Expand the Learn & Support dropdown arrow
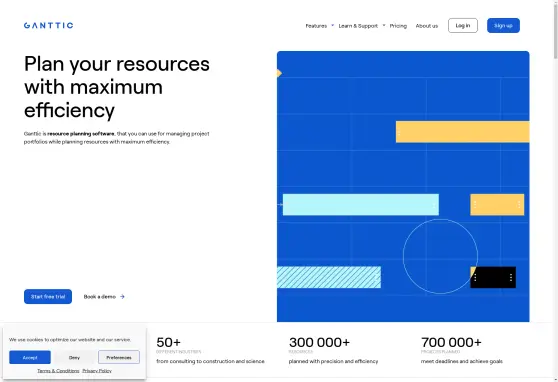The width and height of the screenshot is (558, 382). pos(384,25)
